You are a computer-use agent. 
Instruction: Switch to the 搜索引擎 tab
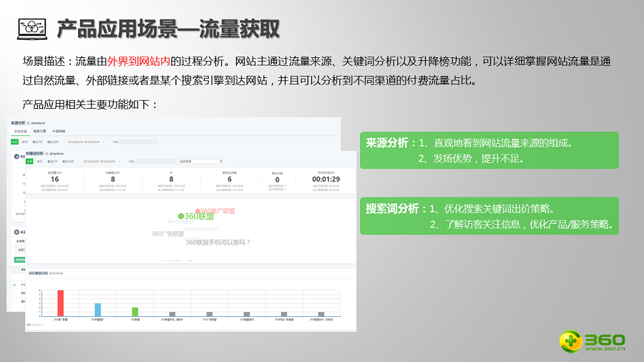pos(40,132)
